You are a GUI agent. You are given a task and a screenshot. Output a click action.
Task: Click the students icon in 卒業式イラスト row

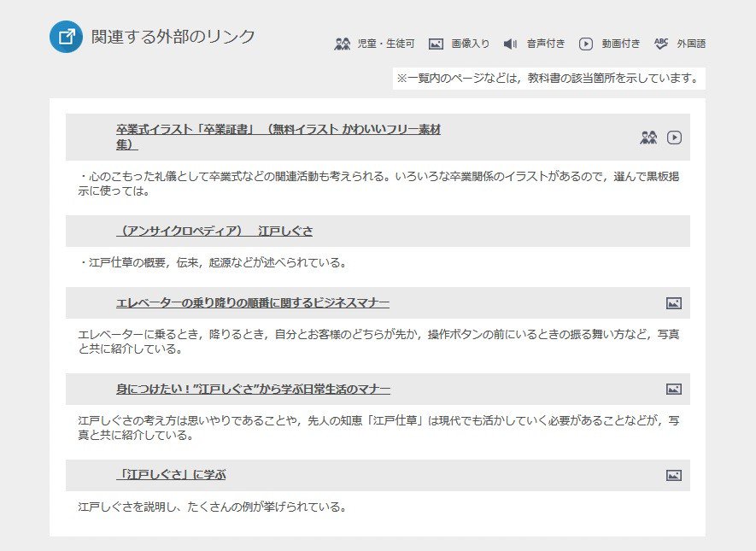(648, 138)
